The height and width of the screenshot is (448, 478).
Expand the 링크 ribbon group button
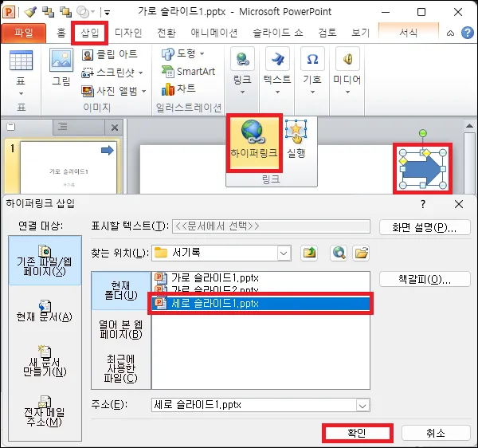[242, 71]
